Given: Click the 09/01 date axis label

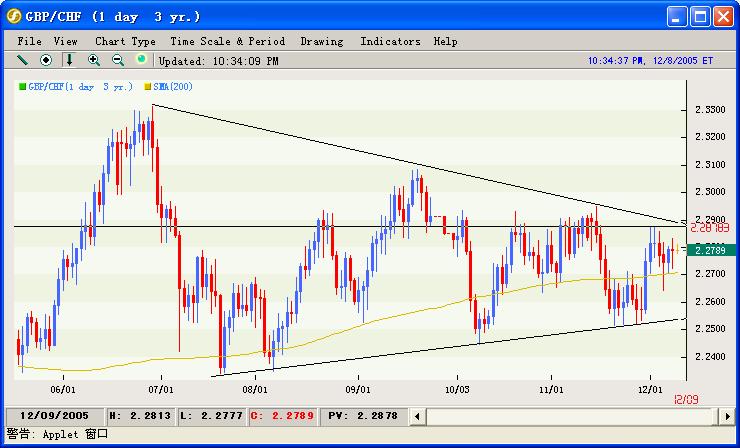Looking at the screenshot, I should [x=358, y=390].
